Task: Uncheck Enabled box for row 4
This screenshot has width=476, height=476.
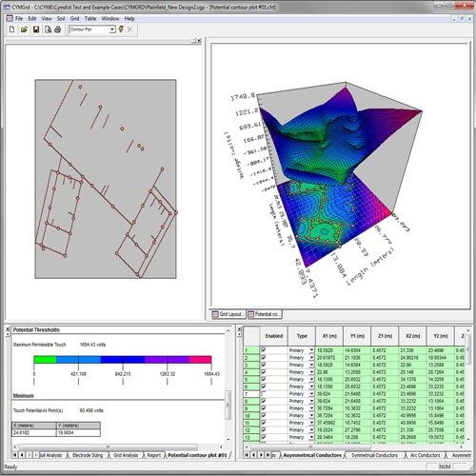Action: coord(264,371)
